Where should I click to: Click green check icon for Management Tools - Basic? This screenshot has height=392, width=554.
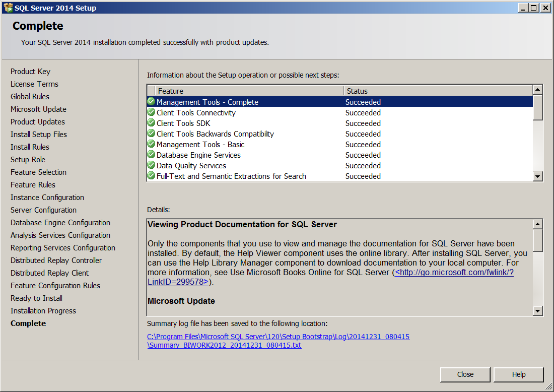pyautogui.click(x=151, y=144)
